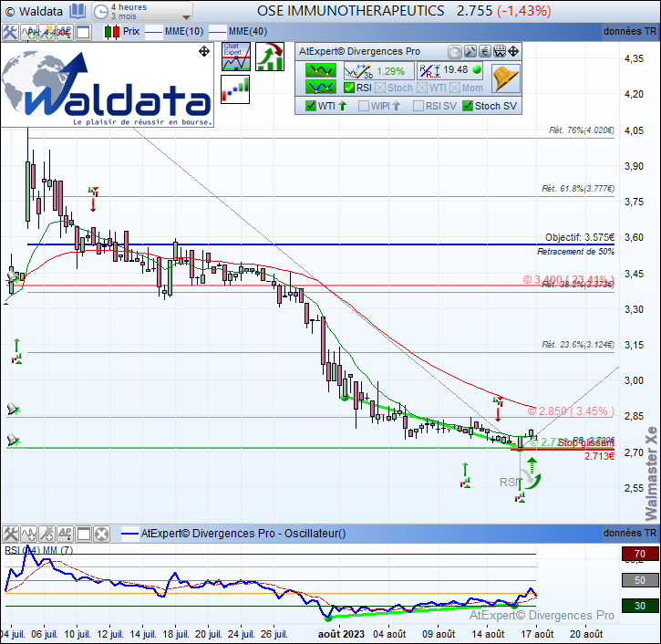Click the Rét. 76%(4.020€) retracement label

click(x=582, y=130)
